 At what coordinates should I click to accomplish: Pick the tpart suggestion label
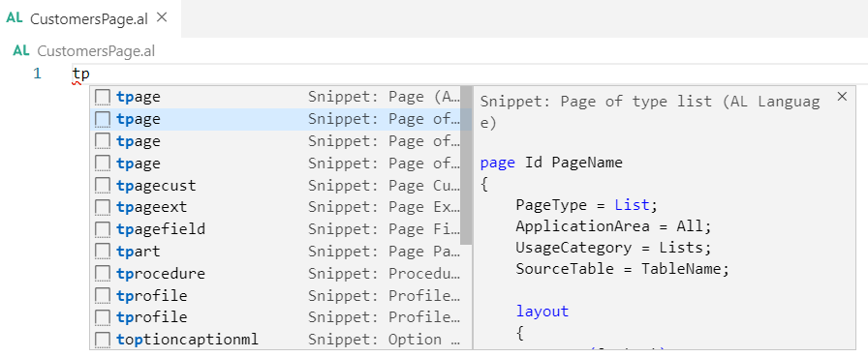click(x=139, y=252)
